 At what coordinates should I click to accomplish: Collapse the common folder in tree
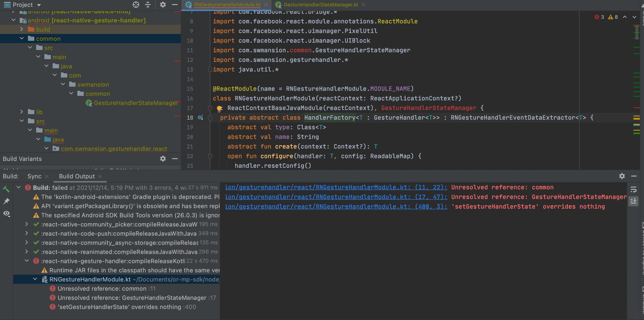point(22,39)
